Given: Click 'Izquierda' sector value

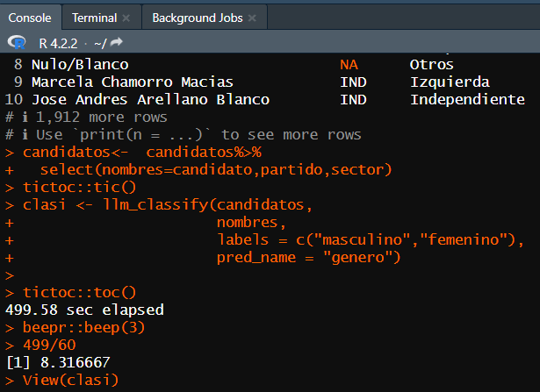Looking at the screenshot, I should [450, 82].
